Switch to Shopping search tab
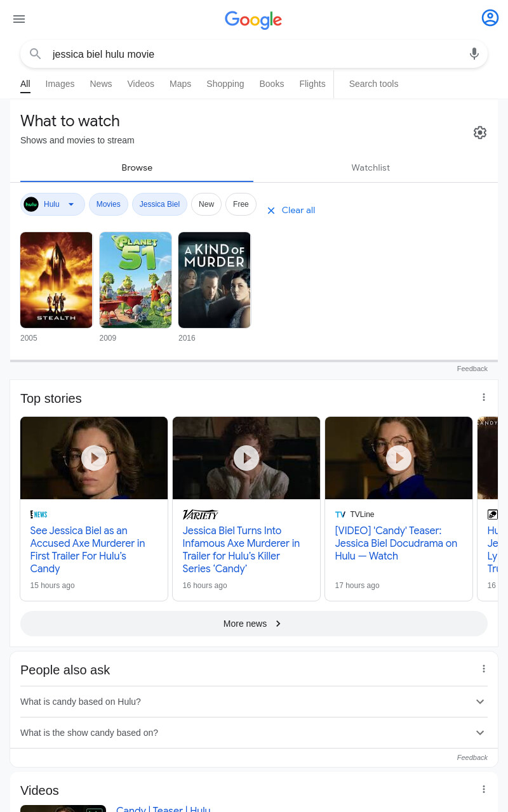The width and height of the screenshot is (508, 812). click(225, 84)
